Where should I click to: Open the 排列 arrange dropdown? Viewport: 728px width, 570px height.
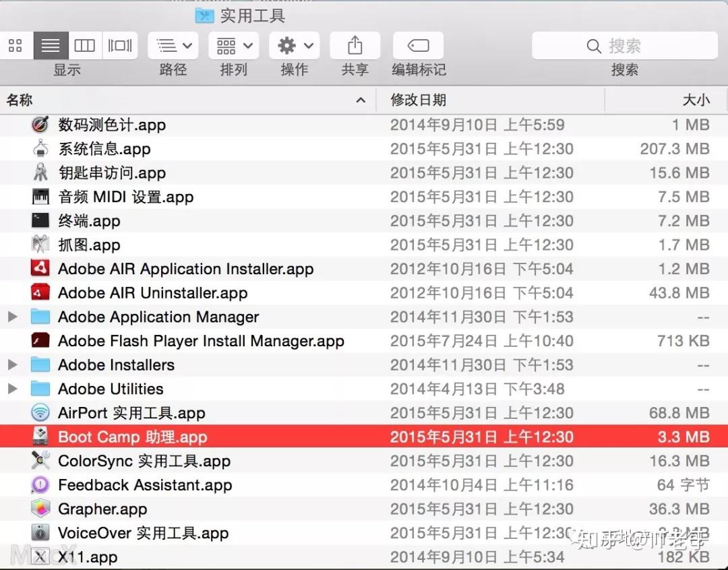pyautogui.click(x=233, y=45)
